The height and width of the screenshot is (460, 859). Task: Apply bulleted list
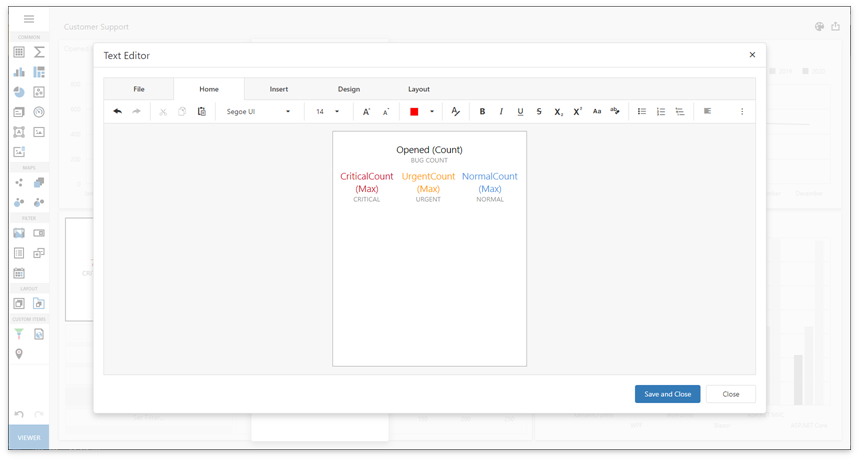coord(642,111)
